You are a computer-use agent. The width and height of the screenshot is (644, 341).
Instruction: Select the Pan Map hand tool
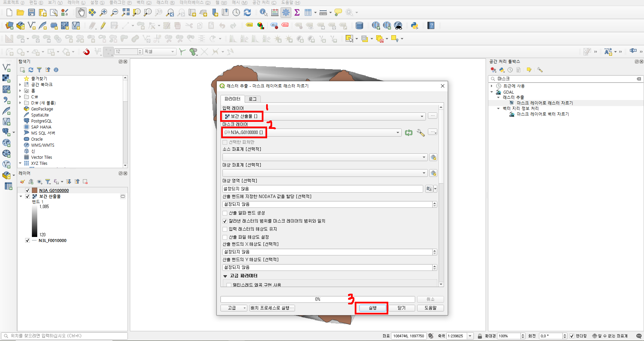(81, 13)
